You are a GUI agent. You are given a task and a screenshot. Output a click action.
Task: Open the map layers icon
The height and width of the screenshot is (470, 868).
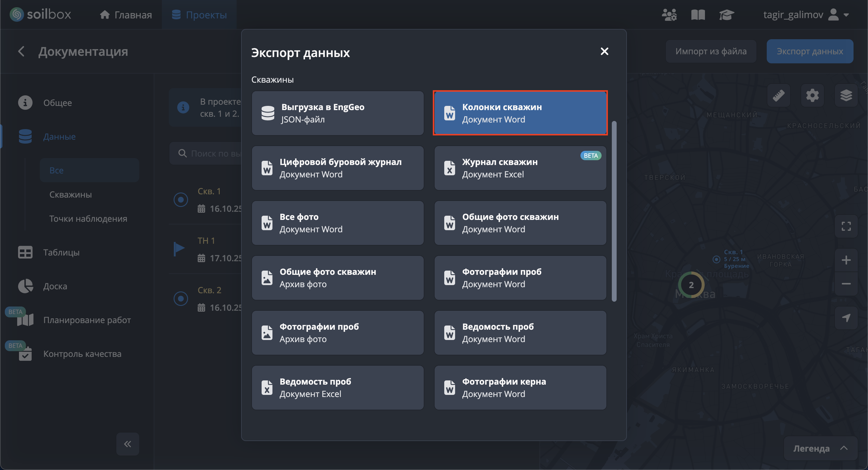[x=846, y=95]
